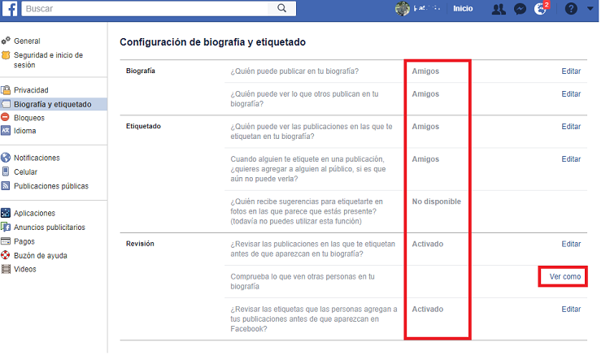Viewport: 610px width, 364px height.
Task: Click the Ver como link
Action: [x=565, y=276]
